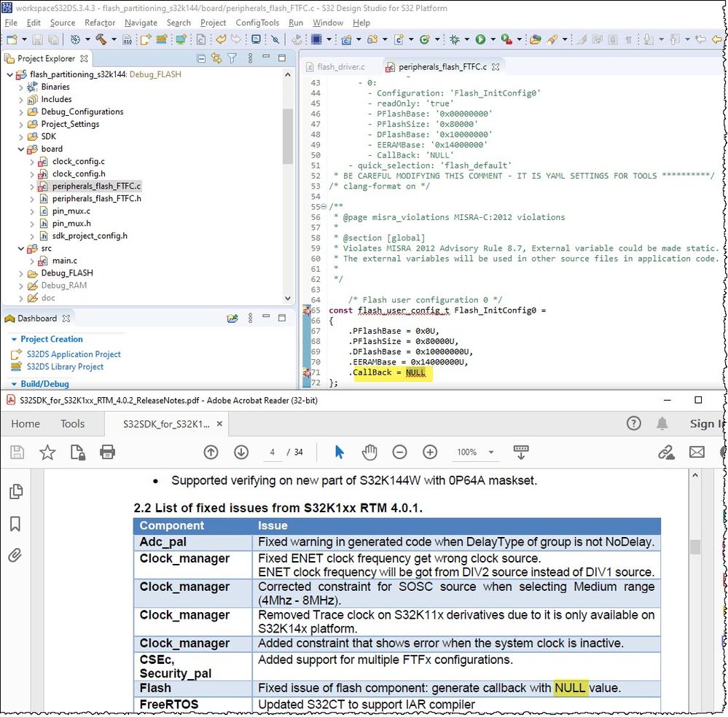
Task: Collapse All in Project Explorer
Action: [200, 59]
